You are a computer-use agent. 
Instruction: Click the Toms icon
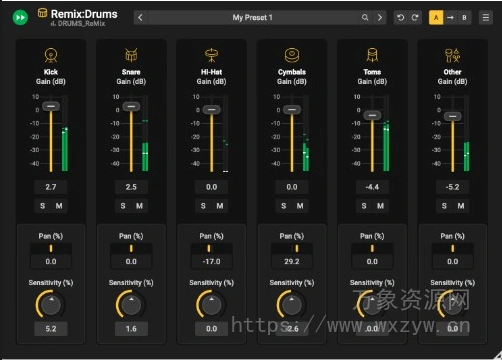pyautogui.click(x=372, y=55)
